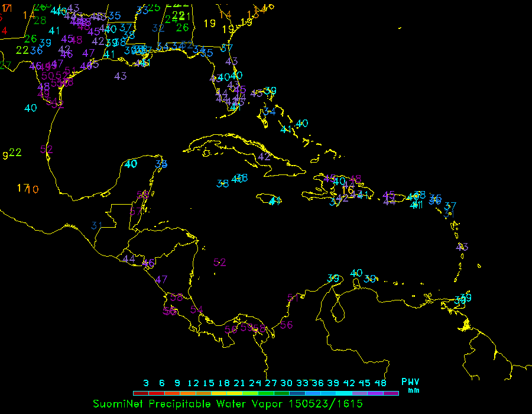Click the 54 reading over Costa Rica

pos(197,309)
